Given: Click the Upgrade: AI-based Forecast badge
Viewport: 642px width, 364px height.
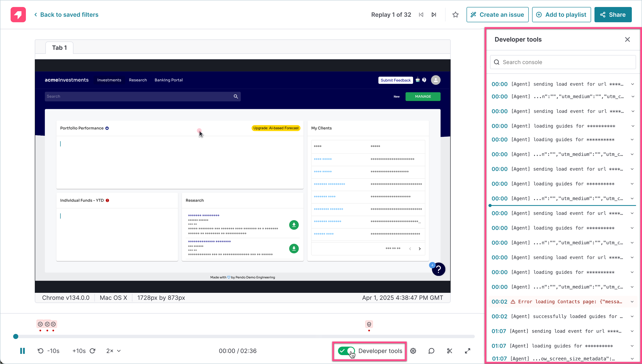Looking at the screenshot, I should coord(276,128).
